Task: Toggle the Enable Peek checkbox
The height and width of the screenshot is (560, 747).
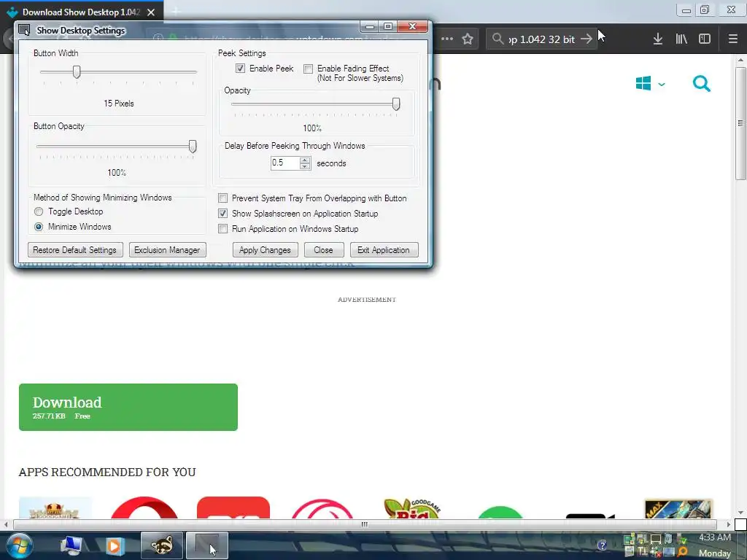Action: click(x=240, y=69)
